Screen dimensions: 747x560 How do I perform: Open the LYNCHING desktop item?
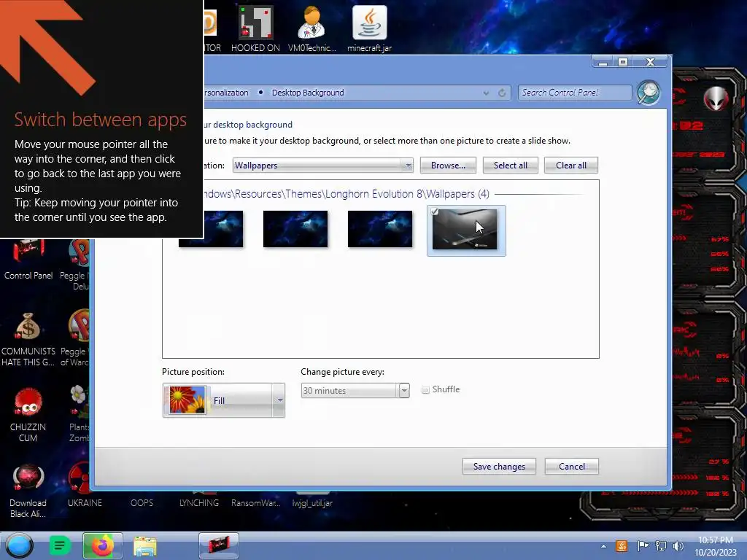click(x=199, y=501)
